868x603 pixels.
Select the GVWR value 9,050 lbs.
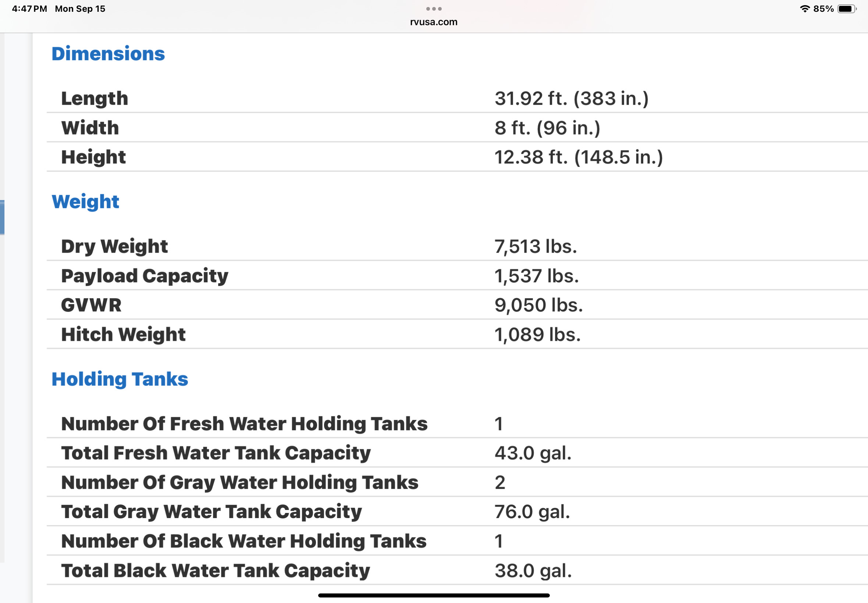point(538,305)
